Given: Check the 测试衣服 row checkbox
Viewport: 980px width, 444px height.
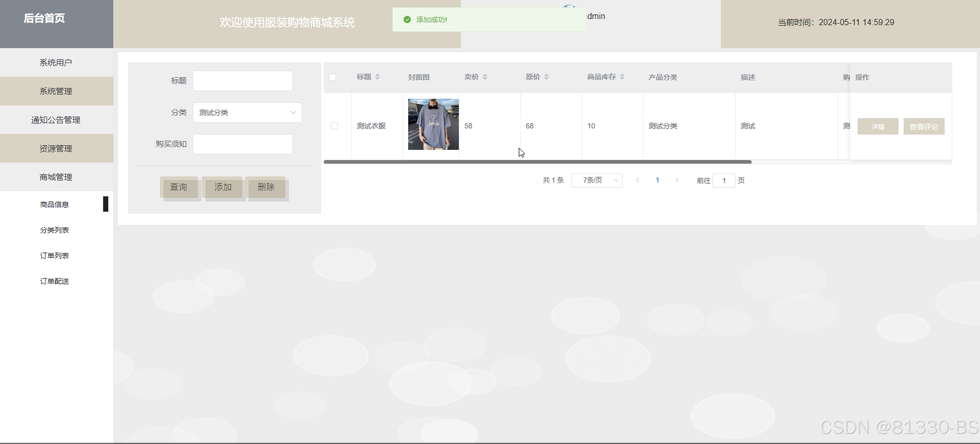Looking at the screenshot, I should 334,126.
